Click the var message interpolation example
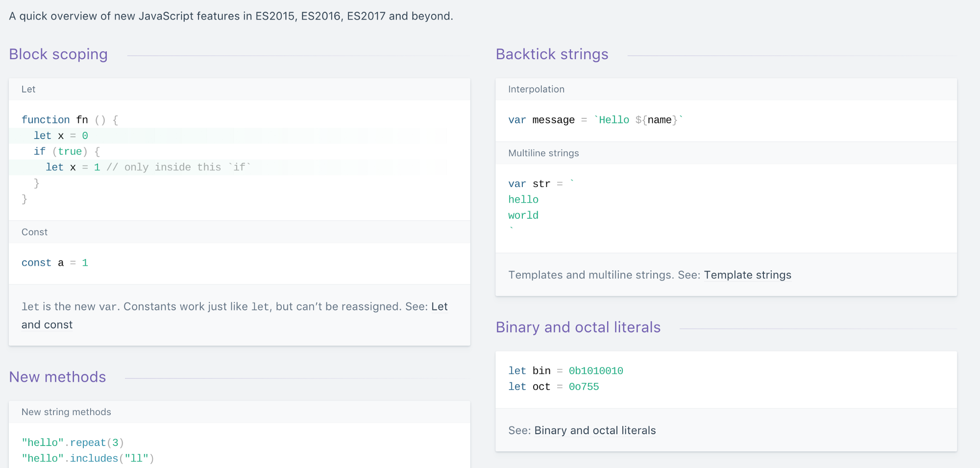This screenshot has height=468, width=980. [595, 119]
